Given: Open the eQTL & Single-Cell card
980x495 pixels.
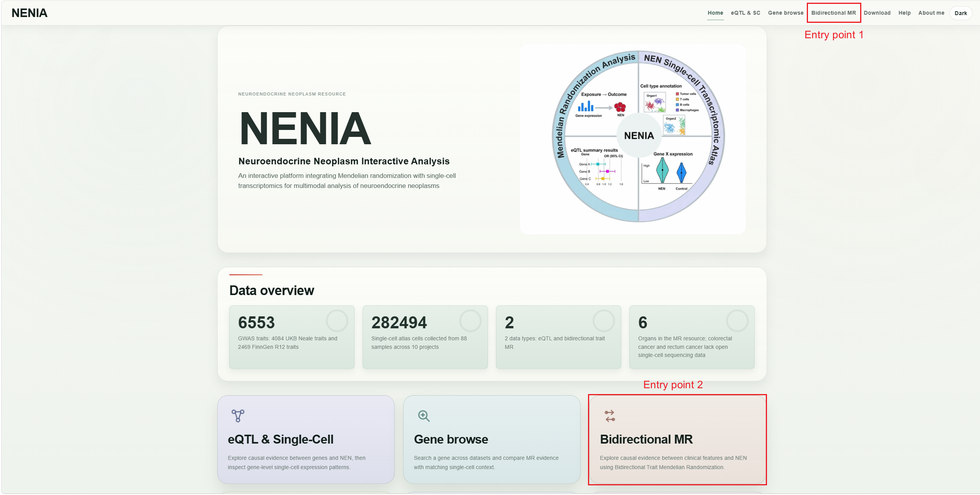Looking at the screenshot, I should [x=306, y=439].
